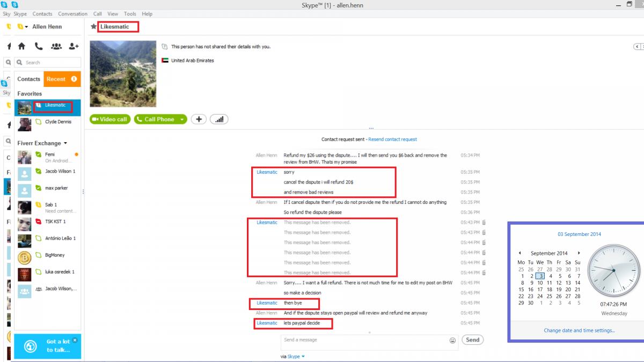
Task: Select contact Jacob Wilson 1
Action: [x=47, y=174]
